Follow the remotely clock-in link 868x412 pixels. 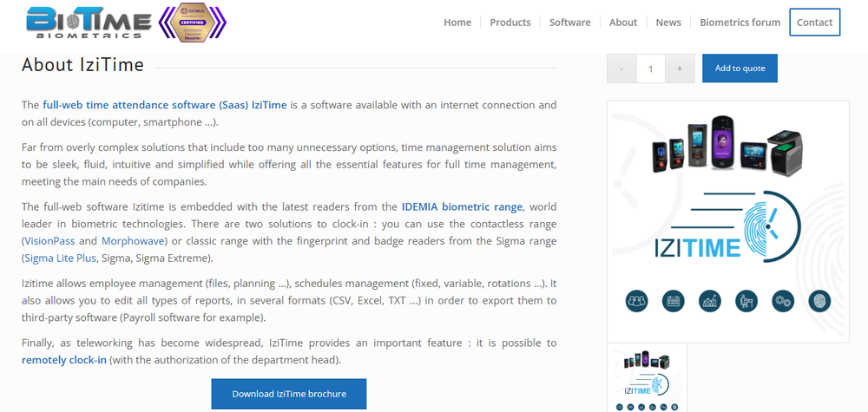coord(63,360)
